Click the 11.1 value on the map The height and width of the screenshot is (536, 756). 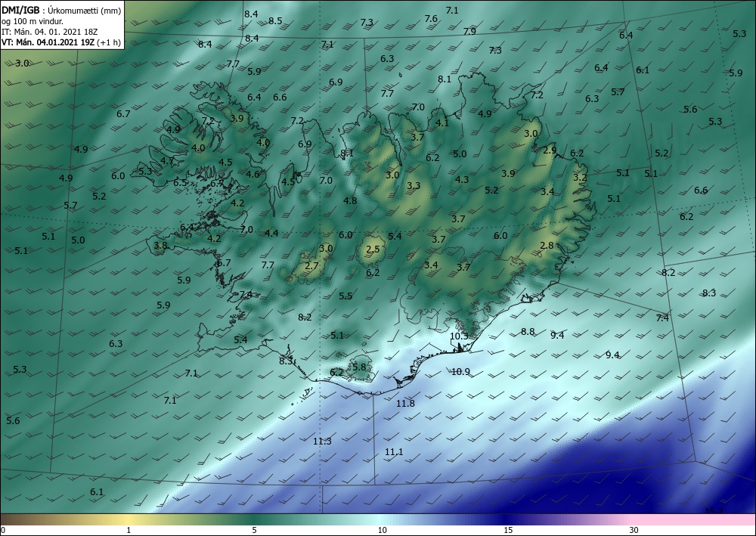pos(394,451)
